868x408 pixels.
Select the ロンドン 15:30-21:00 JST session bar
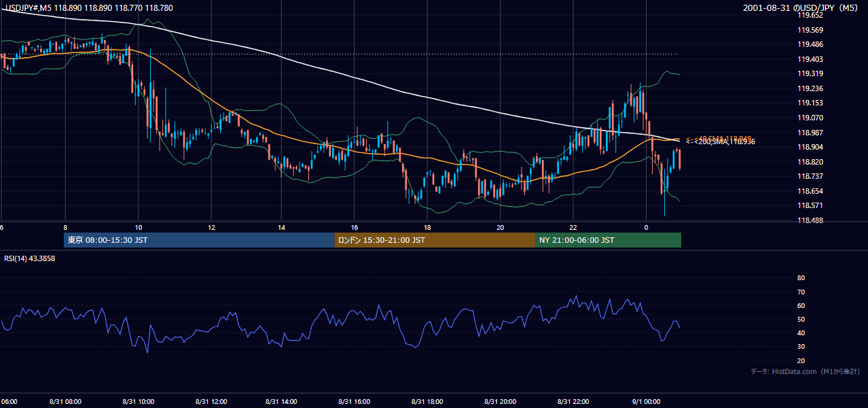(x=435, y=240)
